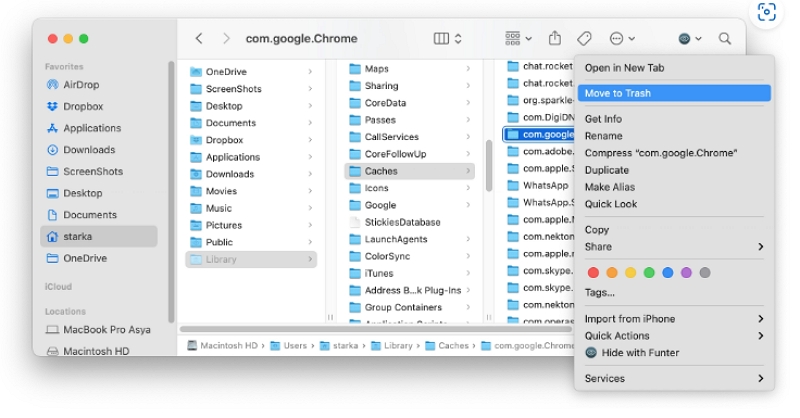Go back with the left chevron button
This screenshot has height=418, width=800.
199,38
